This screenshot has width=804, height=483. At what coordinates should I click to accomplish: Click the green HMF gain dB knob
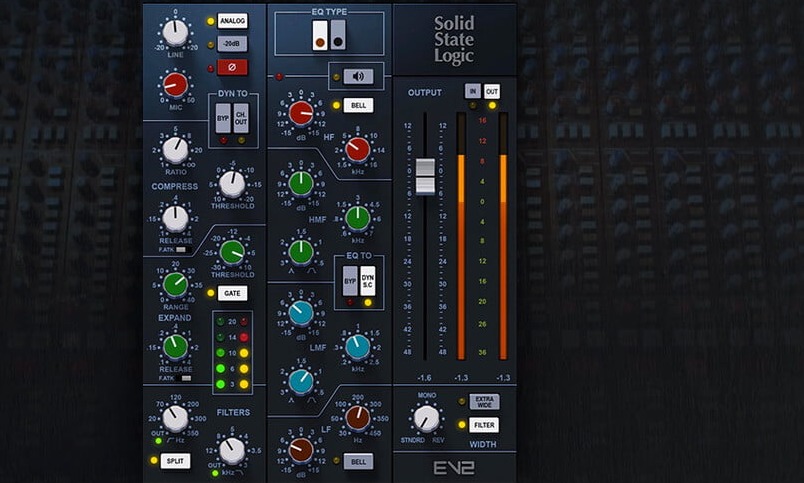click(301, 184)
